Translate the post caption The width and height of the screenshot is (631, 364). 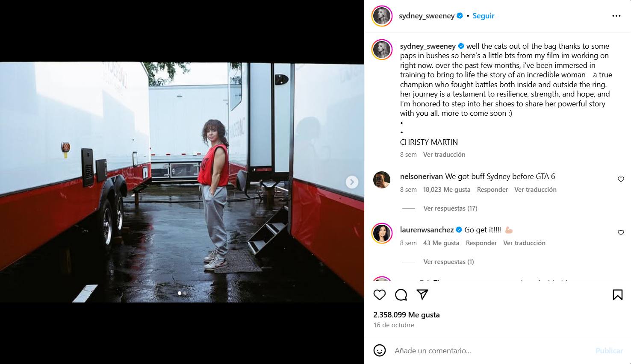444,155
